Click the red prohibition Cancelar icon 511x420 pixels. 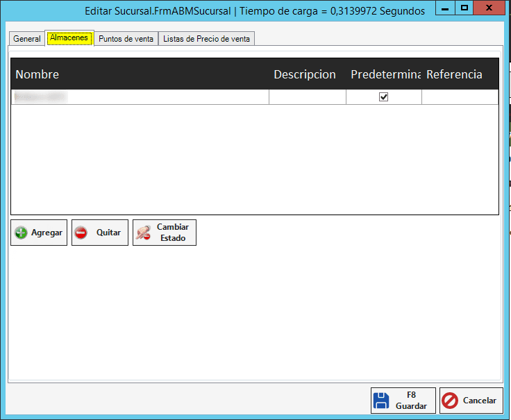coord(450,401)
